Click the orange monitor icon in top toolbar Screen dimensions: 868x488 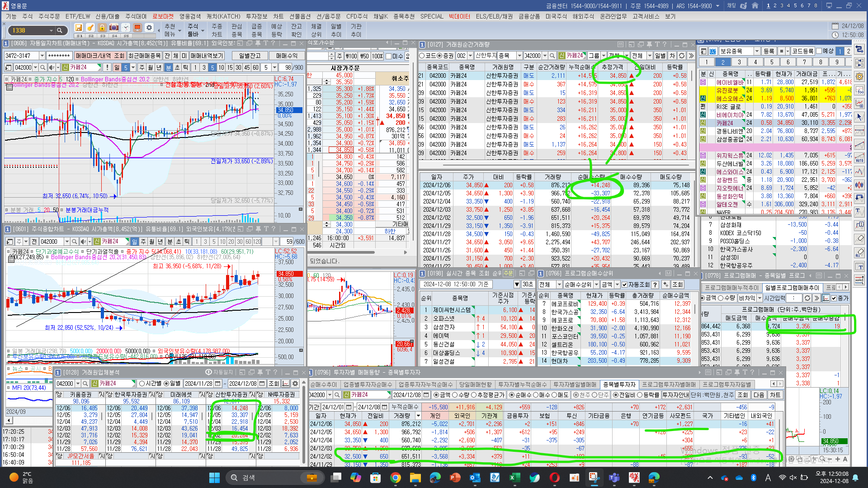pyautogui.click(x=137, y=28)
